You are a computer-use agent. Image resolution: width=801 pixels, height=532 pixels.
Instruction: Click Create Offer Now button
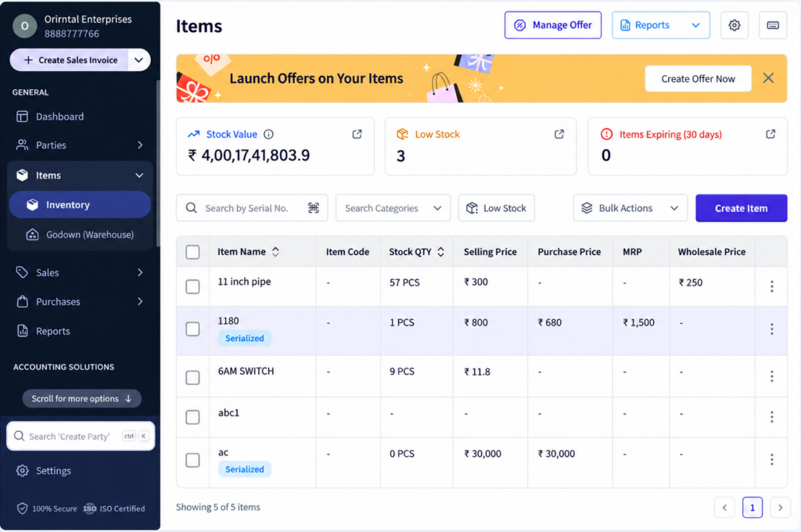coord(698,79)
